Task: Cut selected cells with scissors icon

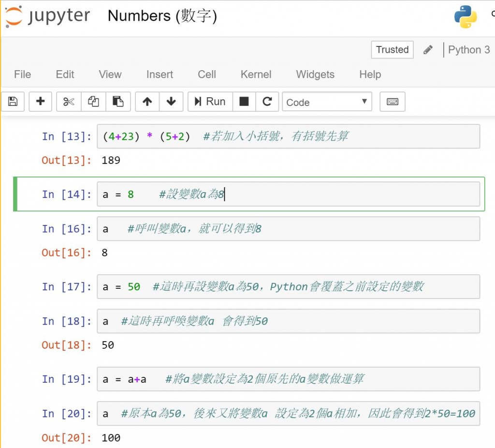Action: click(x=69, y=102)
